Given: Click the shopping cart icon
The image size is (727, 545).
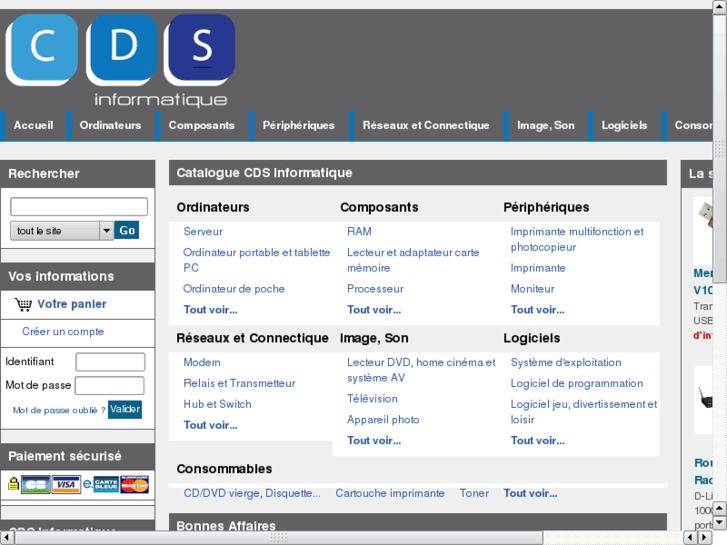Looking at the screenshot, I should (x=23, y=304).
